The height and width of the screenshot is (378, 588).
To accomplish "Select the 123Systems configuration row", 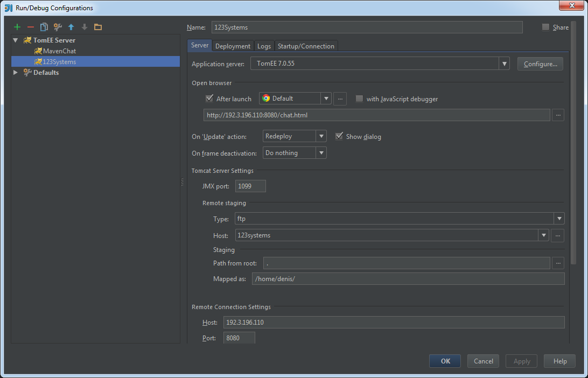I will point(96,61).
